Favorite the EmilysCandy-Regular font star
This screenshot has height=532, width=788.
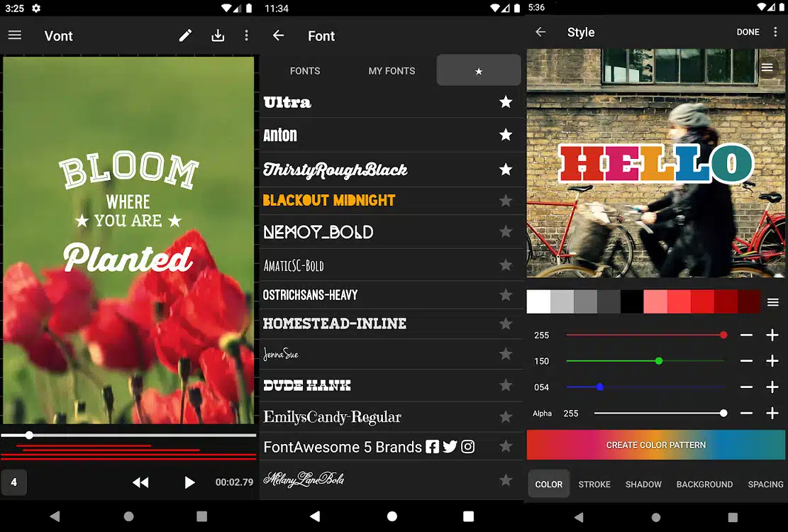click(506, 416)
